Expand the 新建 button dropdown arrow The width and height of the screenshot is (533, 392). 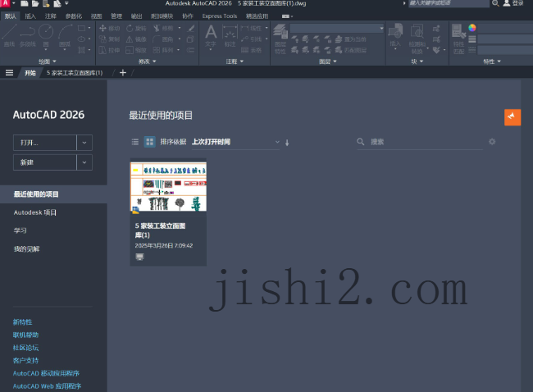84,162
